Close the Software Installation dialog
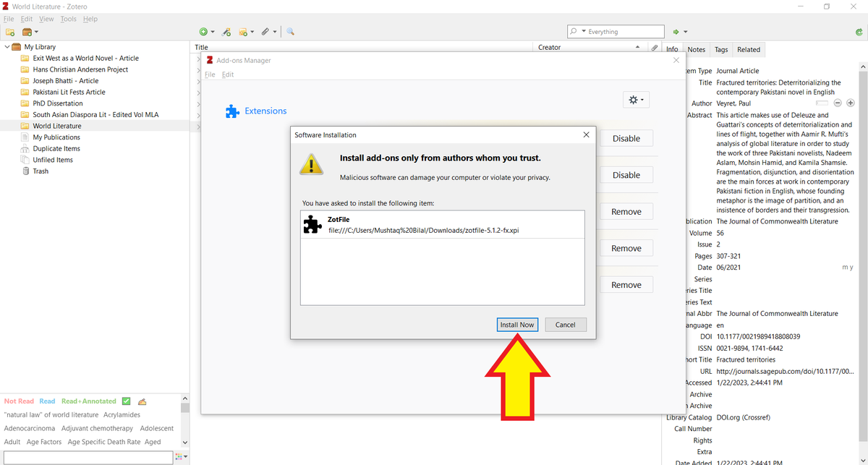This screenshot has height=465, width=868. pyautogui.click(x=586, y=135)
